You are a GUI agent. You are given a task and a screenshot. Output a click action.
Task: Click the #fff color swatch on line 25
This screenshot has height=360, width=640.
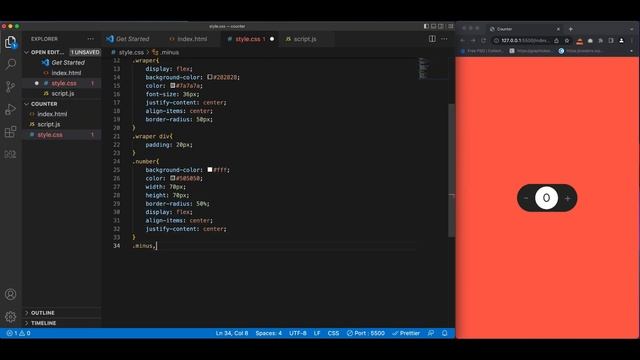point(210,169)
